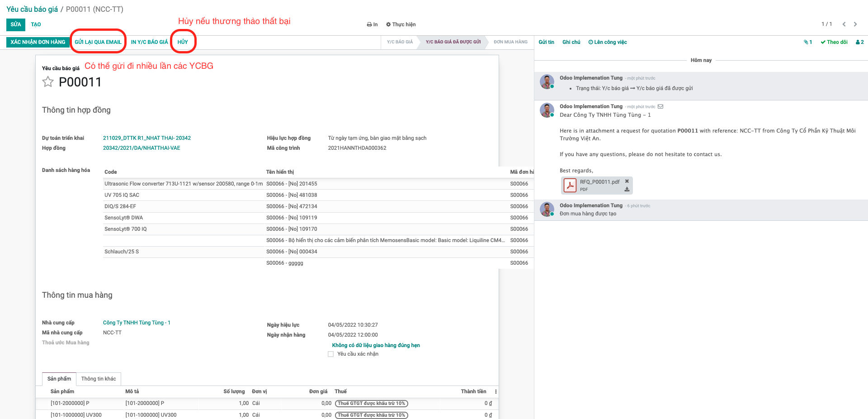Open the RFQ_P00011.pdf file thumbnail
The height and width of the screenshot is (419, 868).
(570, 186)
